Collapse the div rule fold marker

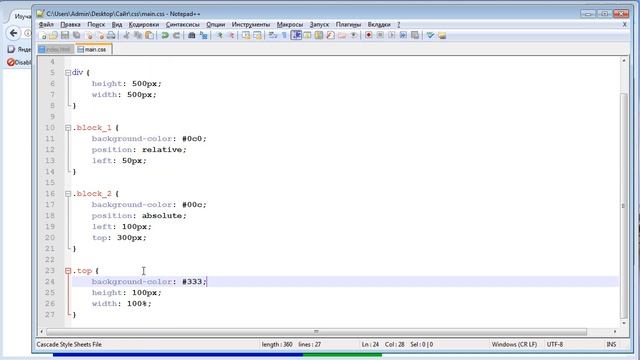tap(68, 73)
